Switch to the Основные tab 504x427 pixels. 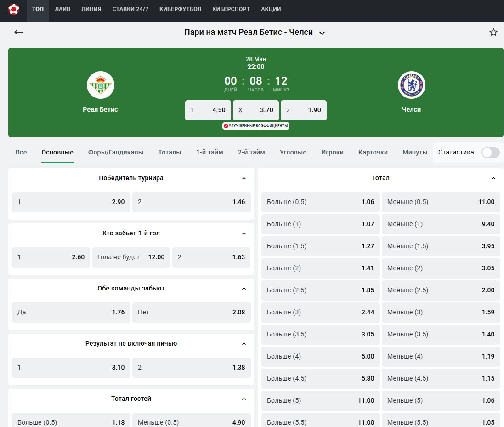[57, 153]
